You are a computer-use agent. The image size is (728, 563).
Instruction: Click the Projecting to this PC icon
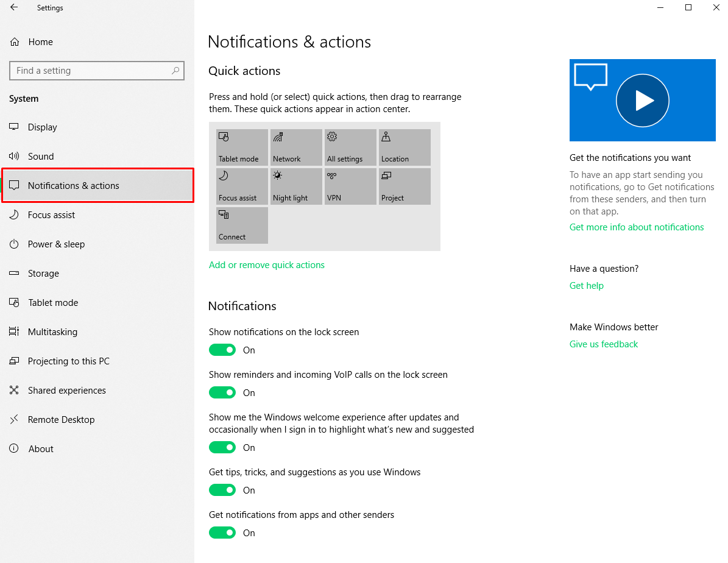(14, 361)
